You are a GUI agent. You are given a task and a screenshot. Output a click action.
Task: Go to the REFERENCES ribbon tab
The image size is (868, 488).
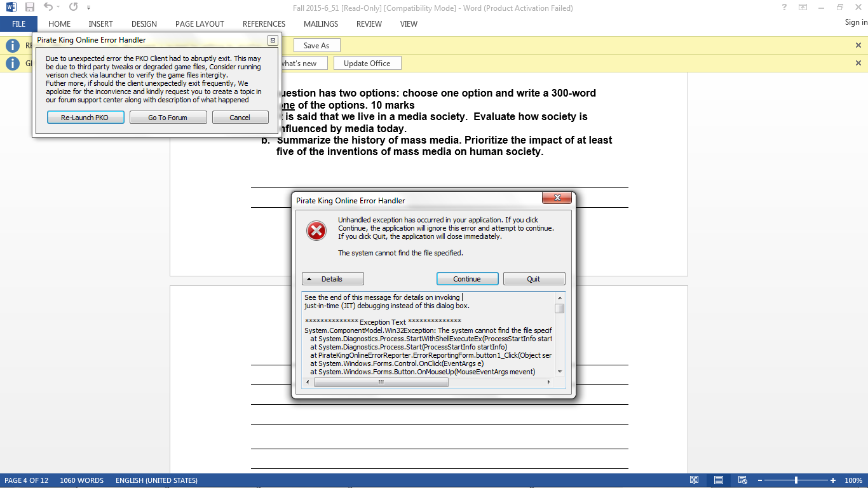pos(264,24)
